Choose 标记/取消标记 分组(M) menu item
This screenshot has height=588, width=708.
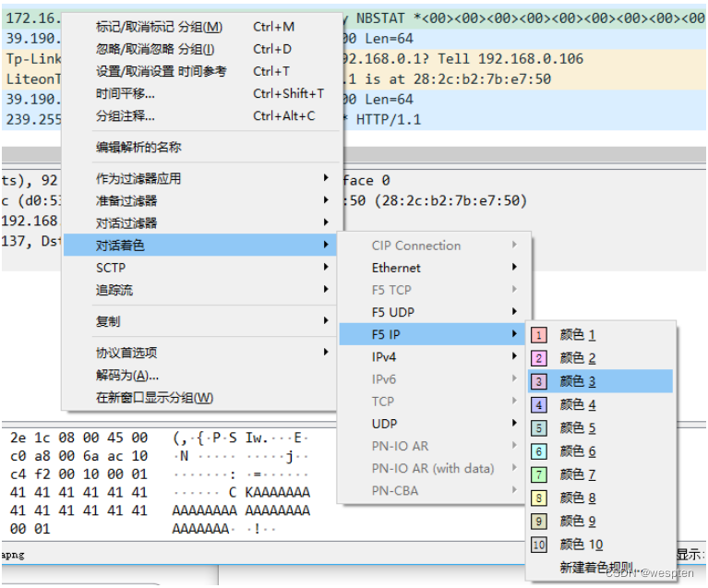pos(201,27)
